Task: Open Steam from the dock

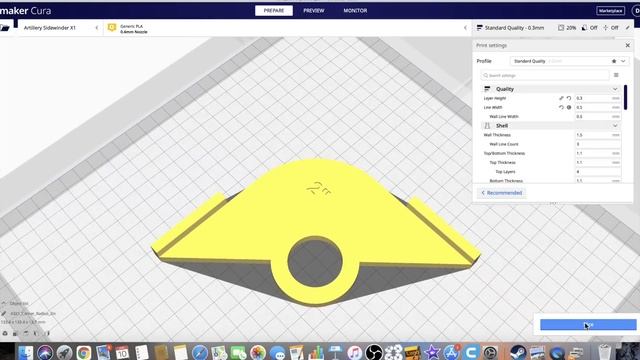Action: pyautogui.click(x=518, y=352)
